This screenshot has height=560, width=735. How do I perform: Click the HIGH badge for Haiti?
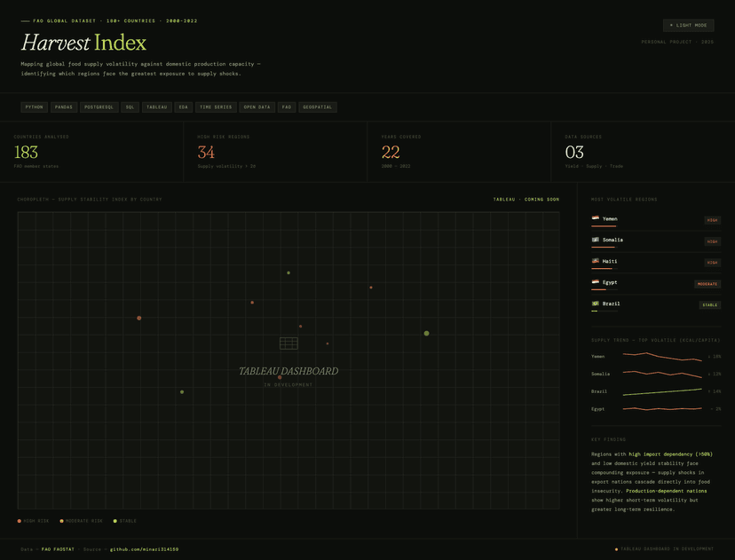click(x=713, y=263)
